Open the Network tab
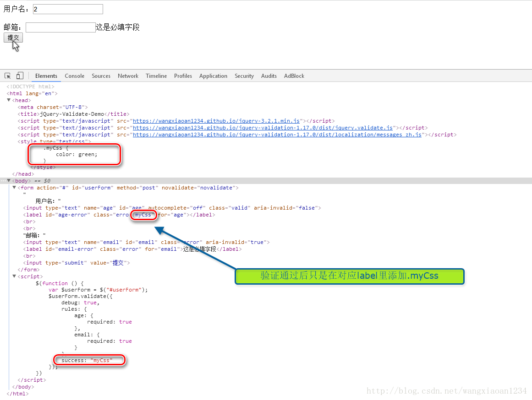This screenshot has width=532, height=400. (x=128, y=76)
